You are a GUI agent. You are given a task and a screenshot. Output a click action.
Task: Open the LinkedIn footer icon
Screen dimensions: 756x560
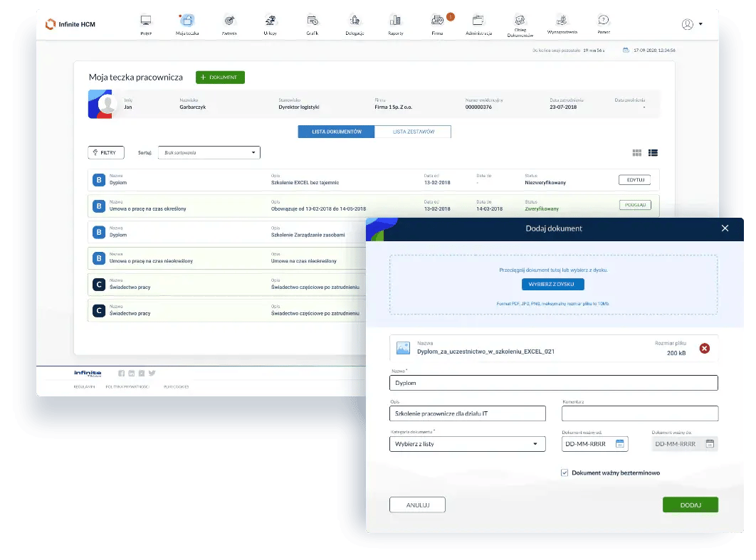pyautogui.click(x=132, y=373)
